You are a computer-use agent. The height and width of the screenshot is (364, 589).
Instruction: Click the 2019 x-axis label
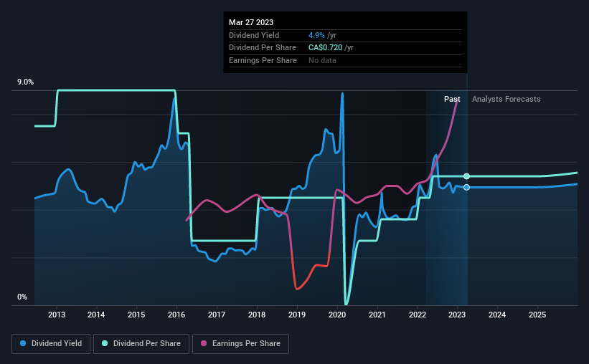(x=297, y=315)
